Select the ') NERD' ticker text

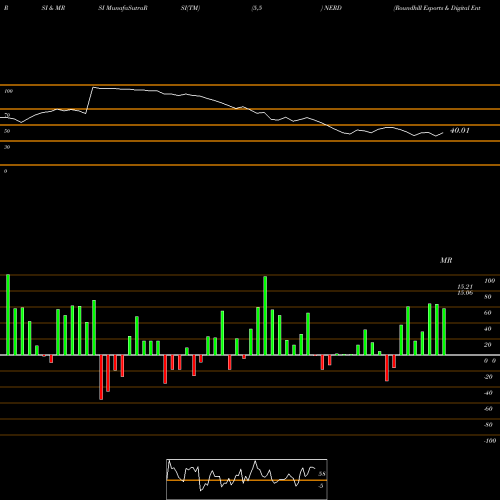[x=331, y=8]
